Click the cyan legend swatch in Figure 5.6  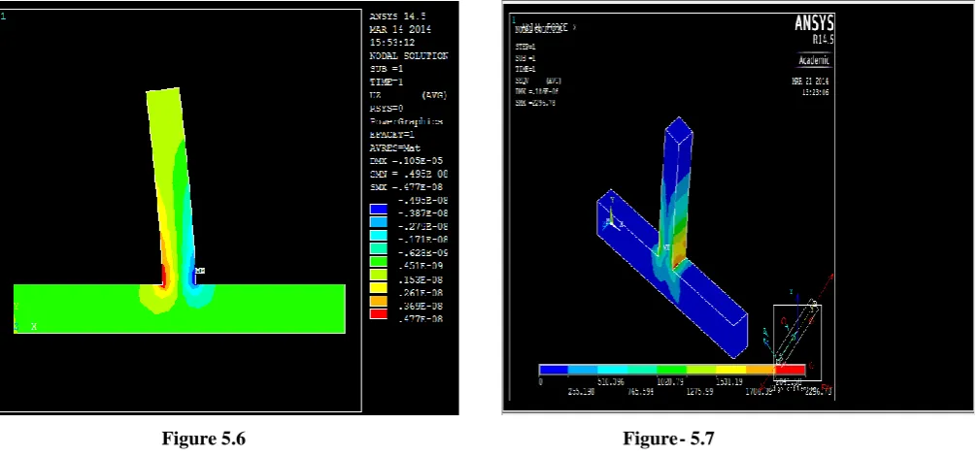[379, 235]
